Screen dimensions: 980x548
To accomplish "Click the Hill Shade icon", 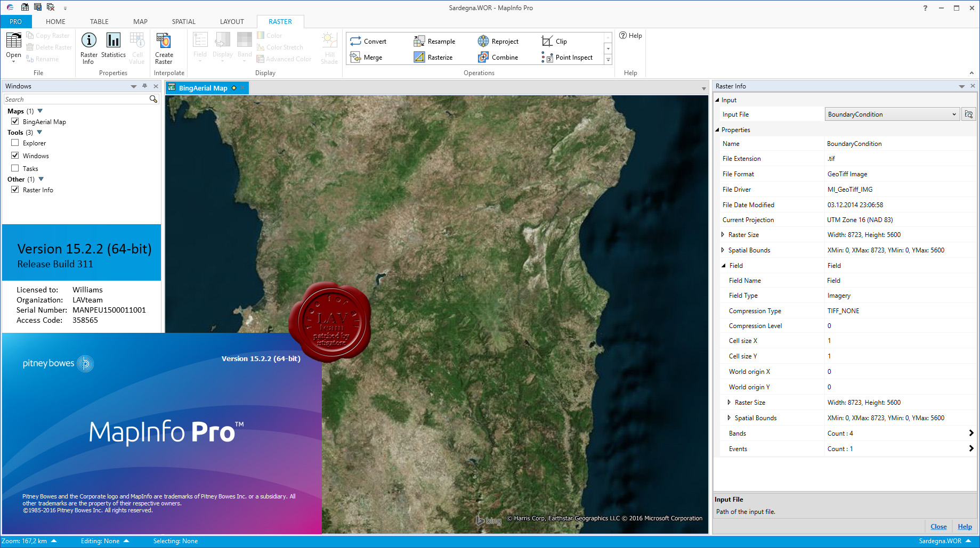I will (x=329, y=47).
